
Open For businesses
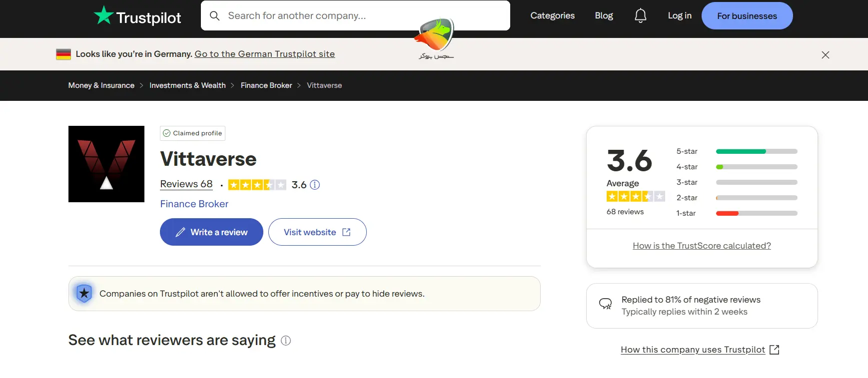[x=747, y=15]
